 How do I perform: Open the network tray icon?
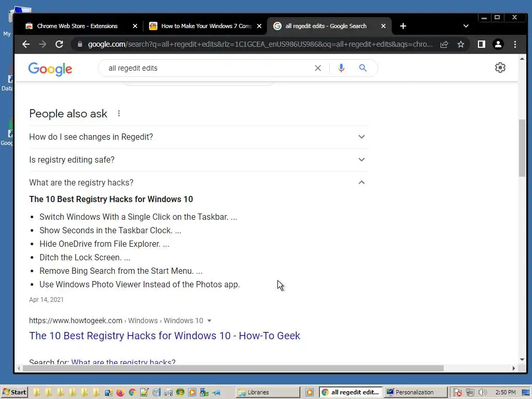(x=470, y=393)
